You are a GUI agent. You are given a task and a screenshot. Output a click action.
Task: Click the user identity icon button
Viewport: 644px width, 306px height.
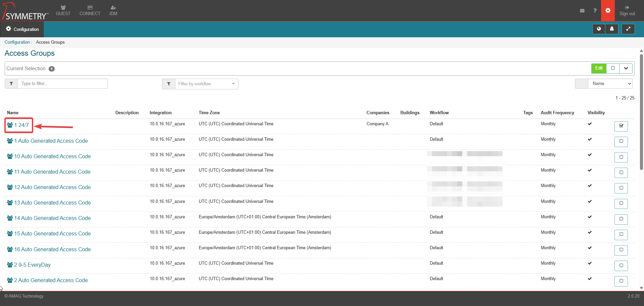(x=612, y=29)
